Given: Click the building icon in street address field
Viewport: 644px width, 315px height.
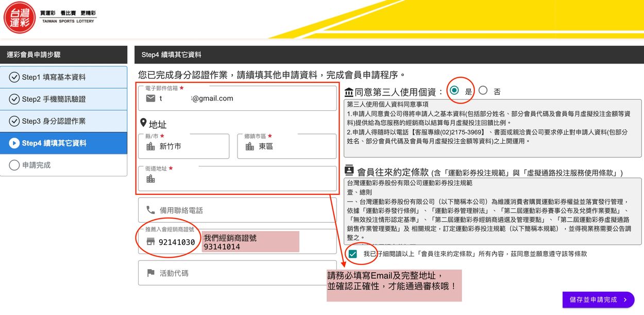Looking at the screenshot, I should point(150,179).
